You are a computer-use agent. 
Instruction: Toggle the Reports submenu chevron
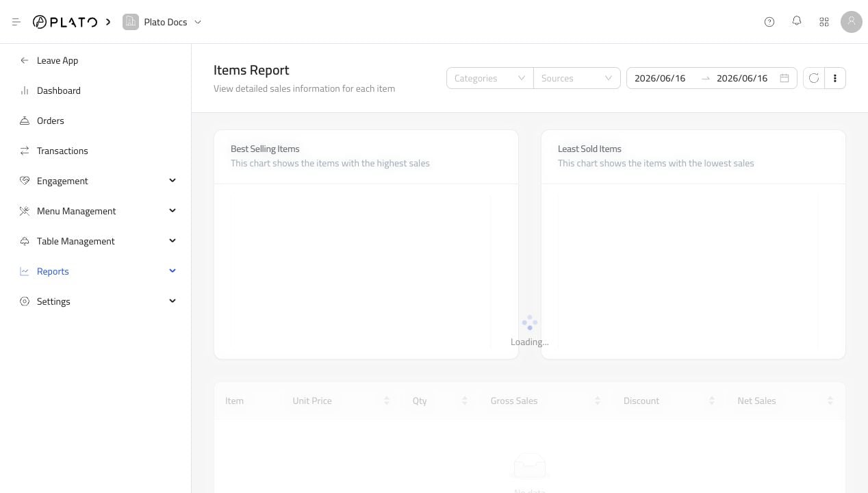click(173, 271)
